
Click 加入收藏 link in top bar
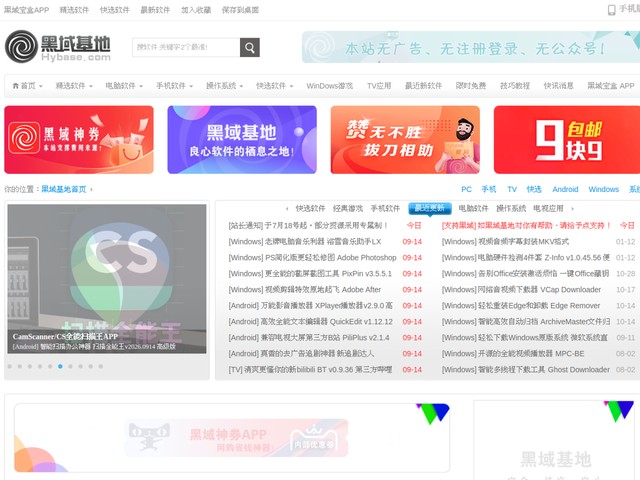[196, 10]
